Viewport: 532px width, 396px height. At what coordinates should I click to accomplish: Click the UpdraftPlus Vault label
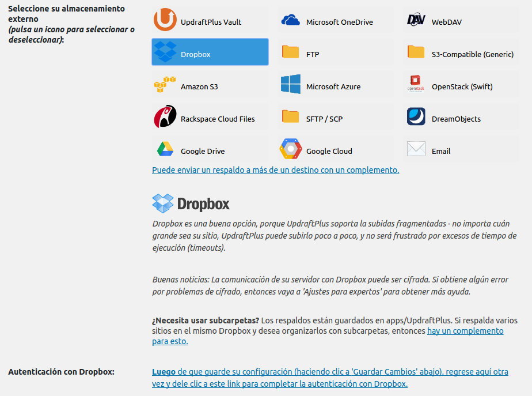coord(211,22)
